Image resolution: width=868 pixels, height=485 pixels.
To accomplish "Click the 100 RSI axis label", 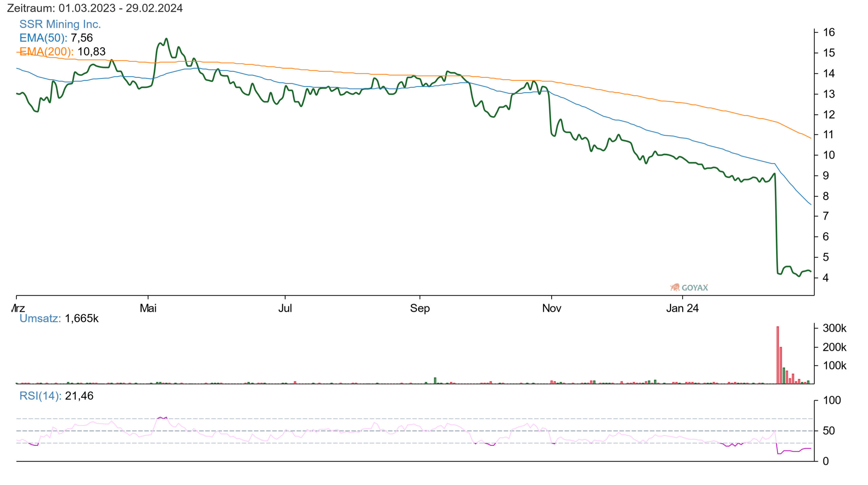I will coord(832,400).
